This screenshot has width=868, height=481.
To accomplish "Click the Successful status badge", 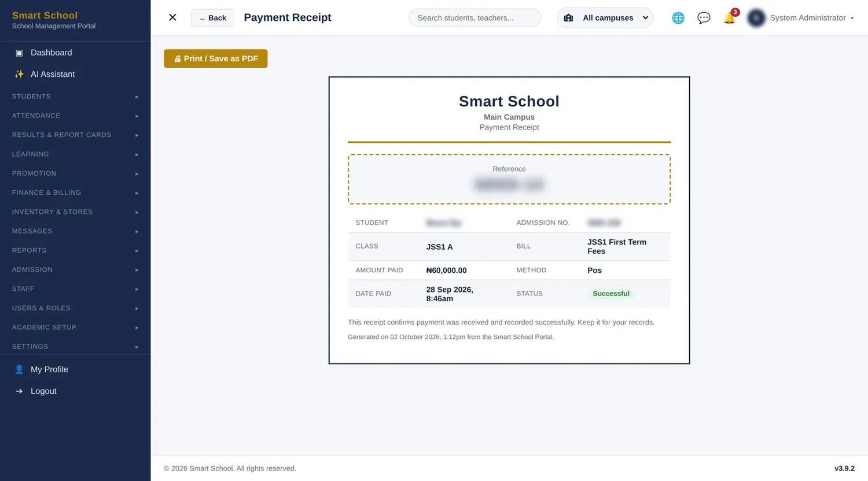I will (x=610, y=294).
